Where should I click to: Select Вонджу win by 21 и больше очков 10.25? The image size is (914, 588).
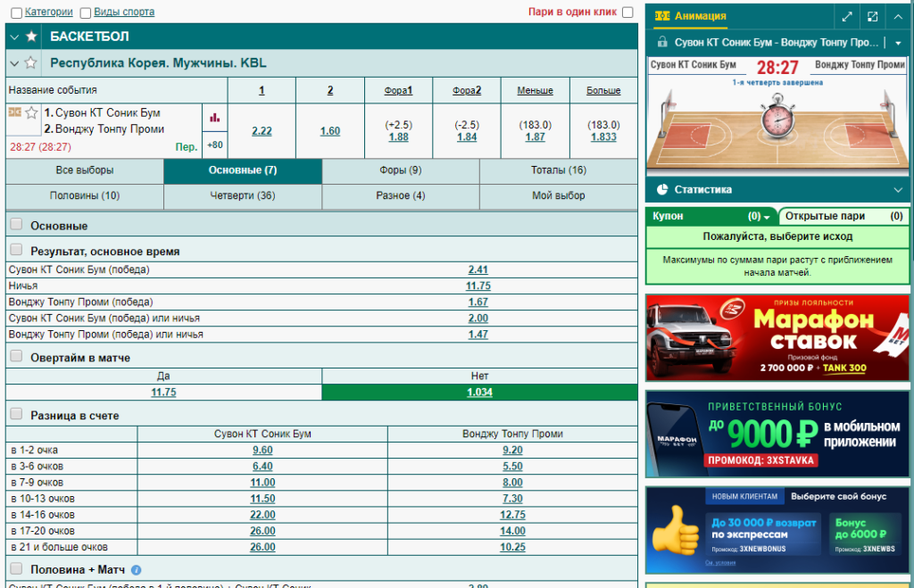coord(512,547)
